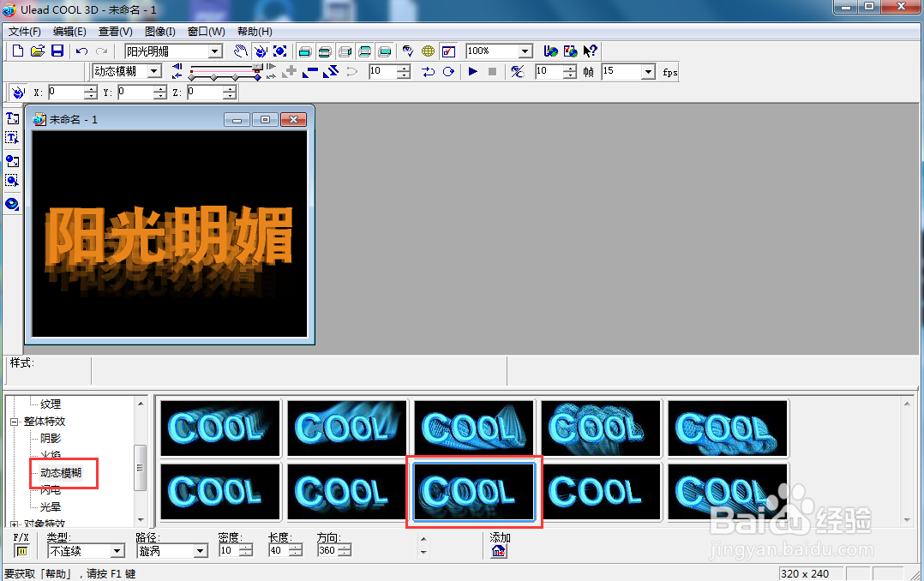
Task: Expand the 对象特效 tree node
Action: pyautogui.click(x=14, y=524)
